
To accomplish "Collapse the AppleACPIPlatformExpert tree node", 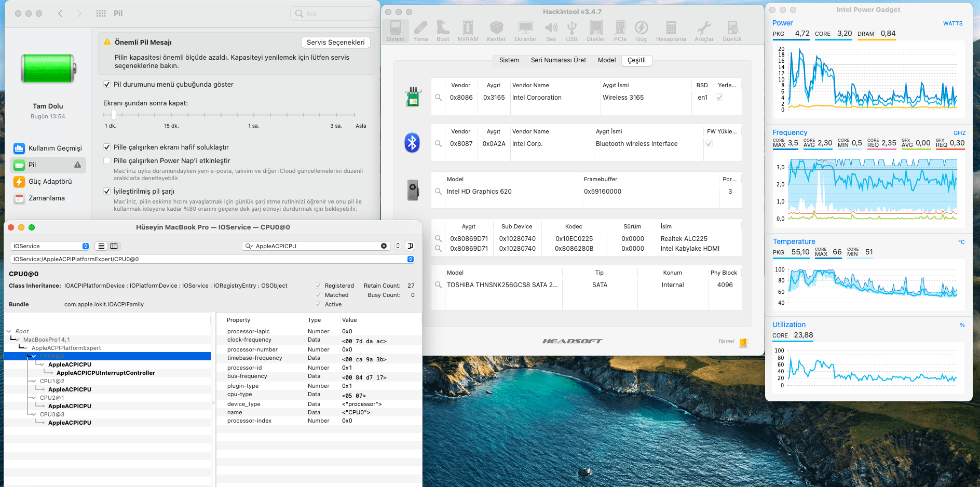I will [26, 348].
